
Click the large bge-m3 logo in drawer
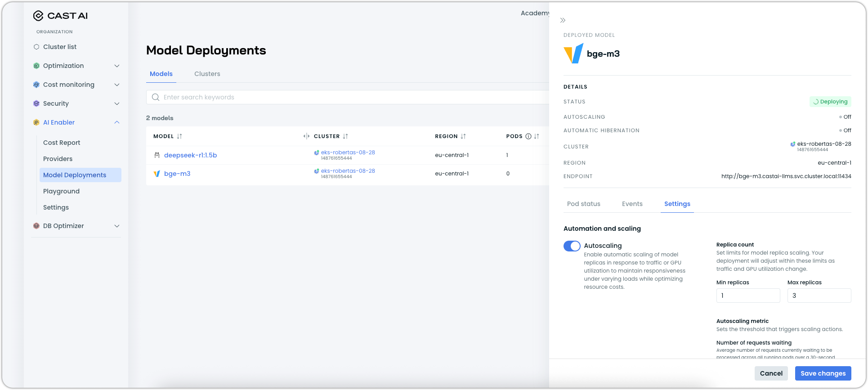point(573,54)
